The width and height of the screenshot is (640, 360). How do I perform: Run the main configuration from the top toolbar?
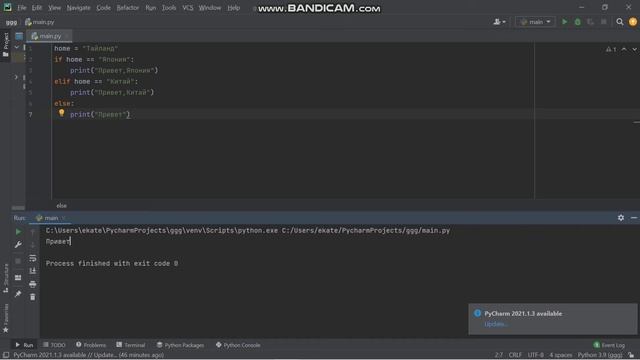[564, 22]
